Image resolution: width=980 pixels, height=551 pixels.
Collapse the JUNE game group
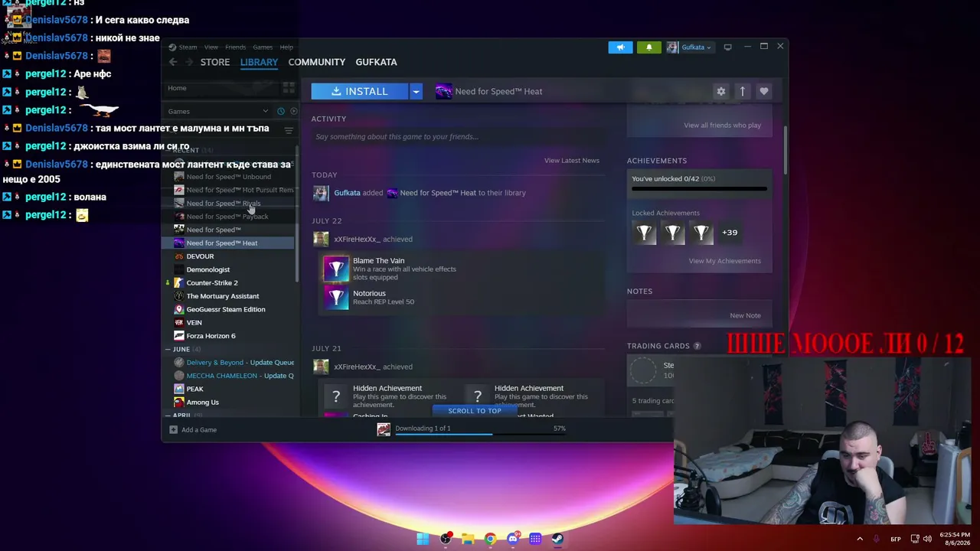(x=168, y=349)
